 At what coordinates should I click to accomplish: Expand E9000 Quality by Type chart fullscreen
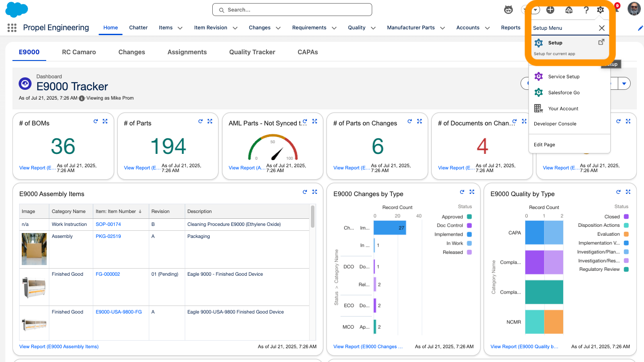[x=628, y=192]
